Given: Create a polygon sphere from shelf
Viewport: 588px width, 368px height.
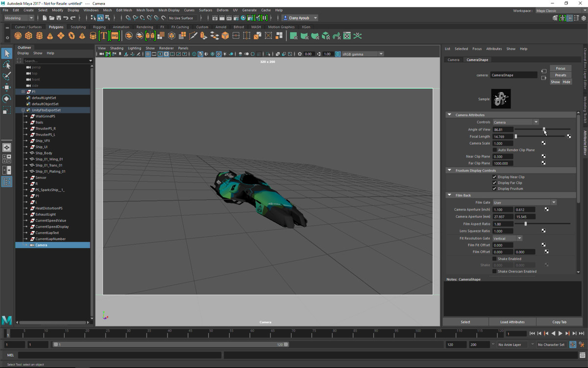Looking at the screenshot, I should [x=18, y=36].
